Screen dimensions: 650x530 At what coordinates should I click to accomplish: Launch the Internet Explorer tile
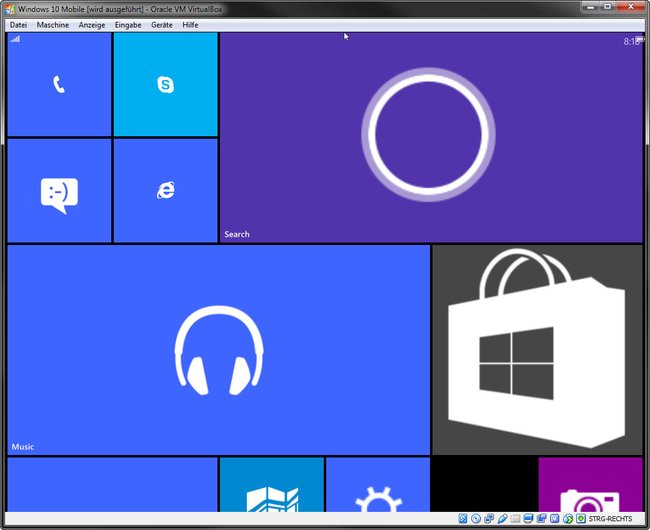pyautogui.click(x=165, y=191)
